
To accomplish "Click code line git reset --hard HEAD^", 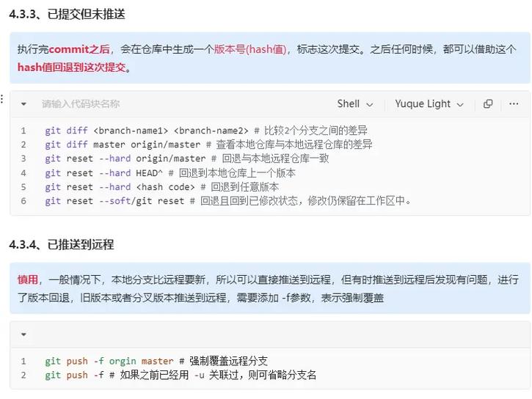I will pos(170,173).
